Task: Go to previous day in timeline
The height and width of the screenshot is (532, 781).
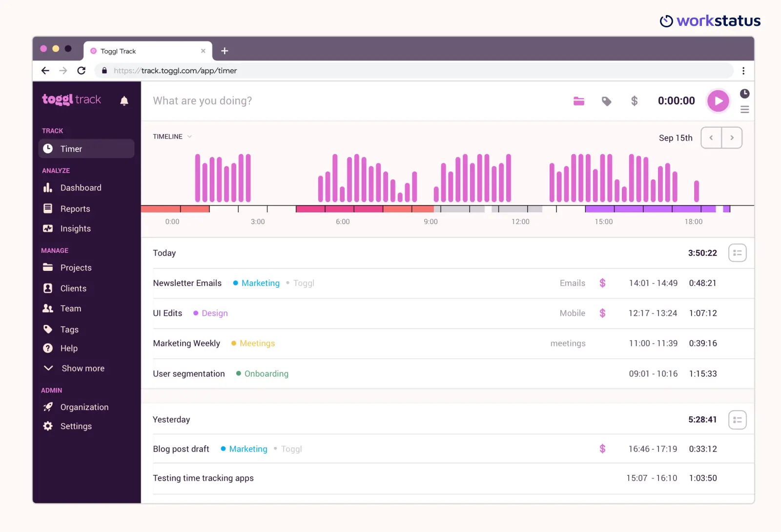Action: click(711, 138)
